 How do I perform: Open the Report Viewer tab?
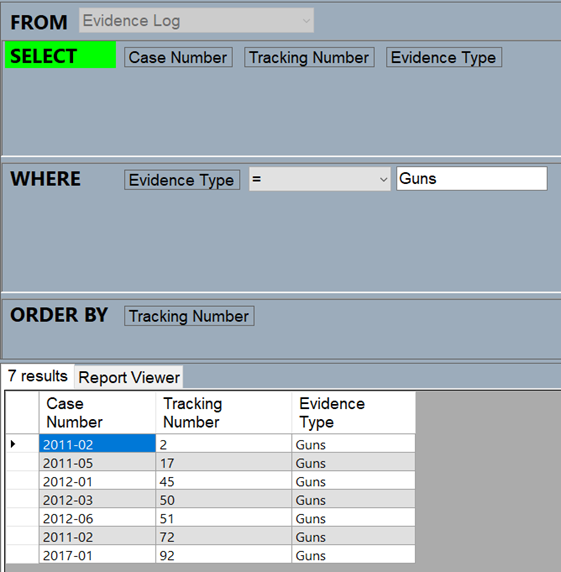coord(129,377)
